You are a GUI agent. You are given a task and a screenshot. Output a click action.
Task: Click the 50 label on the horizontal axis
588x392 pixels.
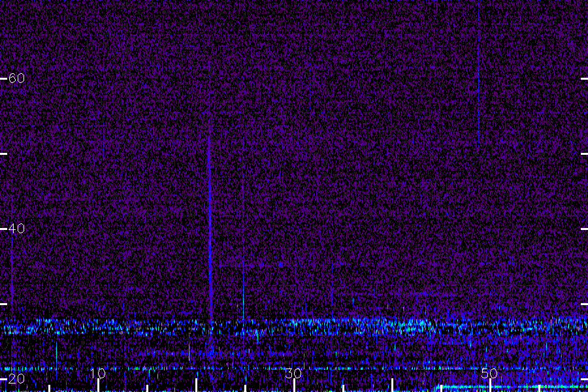(x=489, y=373)
